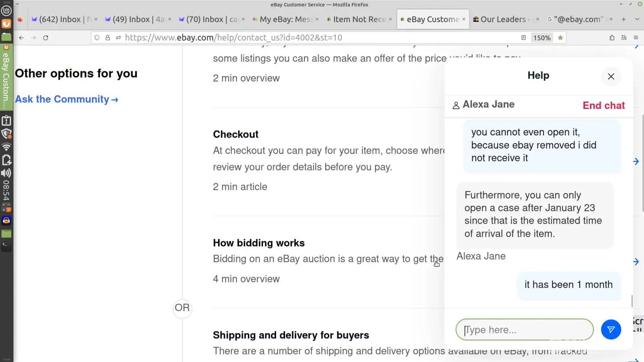Type in the chat message field
This screenshot has width=644, height=362.
click(x=524, y=330)
